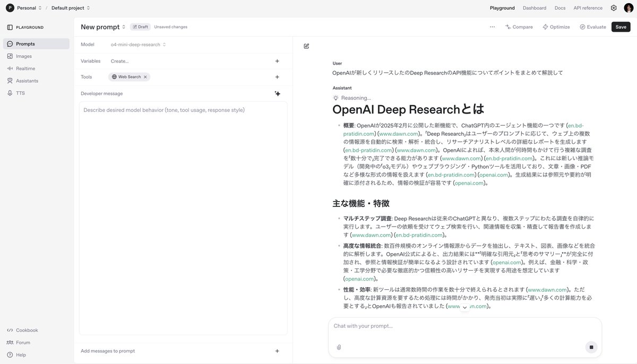Viewport: 637px width, 364px height.
Task: Generate developer message with sparkle icon
Action: (277, 93)
